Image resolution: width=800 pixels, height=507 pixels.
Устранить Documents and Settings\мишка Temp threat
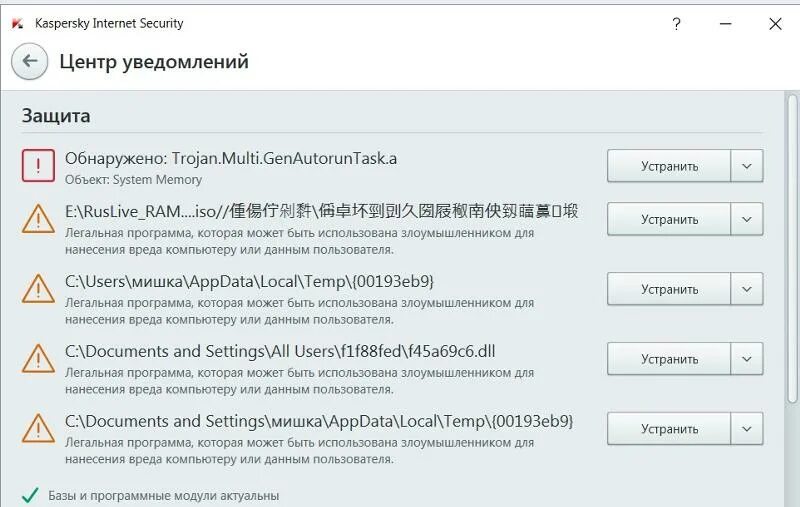point(669,428)
